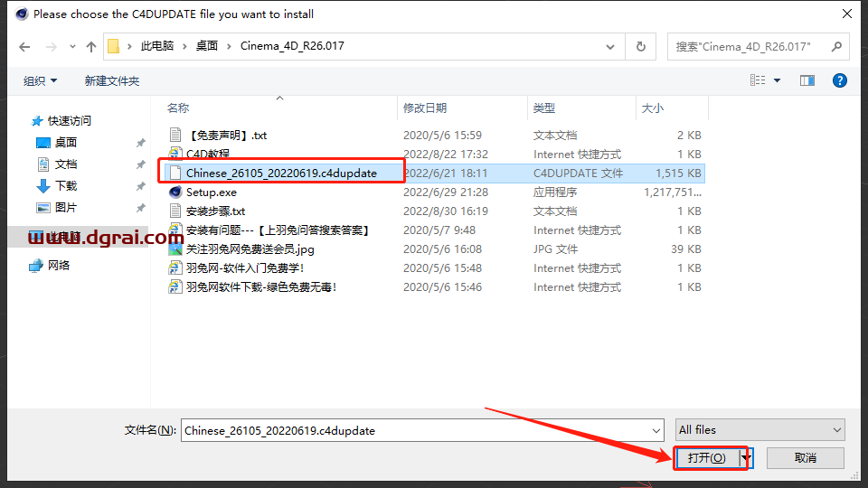Select the Downloads folder in sidebar
The width and height of the screenshot is (868, 488).
point(66,185)
